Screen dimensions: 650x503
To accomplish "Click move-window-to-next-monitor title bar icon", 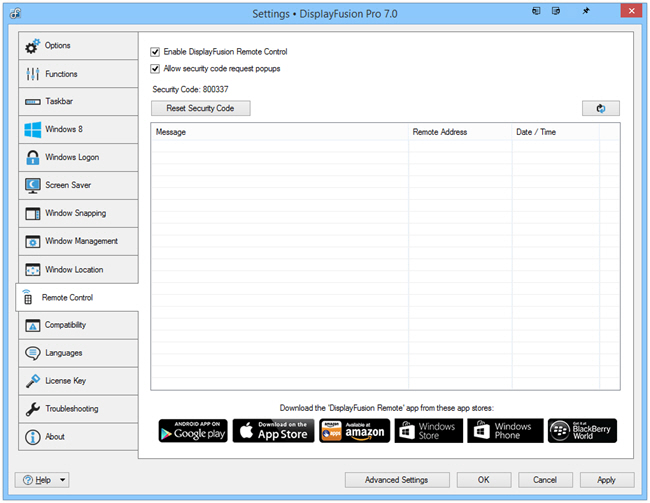I will [556, 11].
